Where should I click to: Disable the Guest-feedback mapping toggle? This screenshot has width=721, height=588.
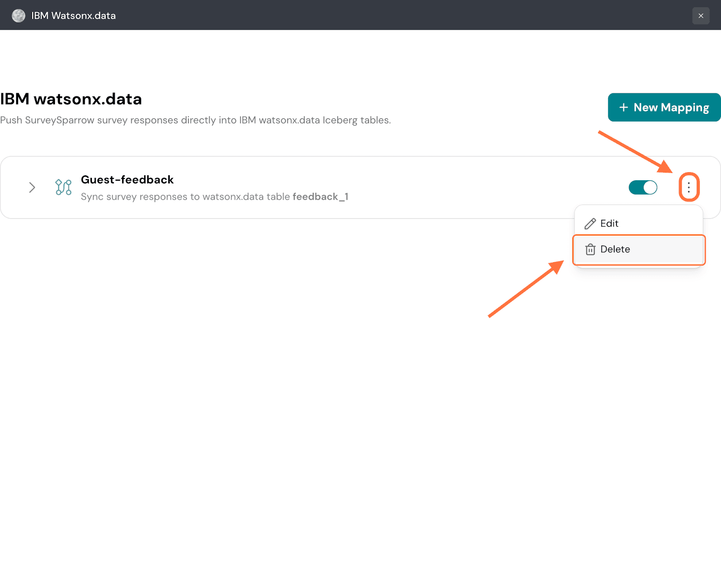tap(643, 187)
